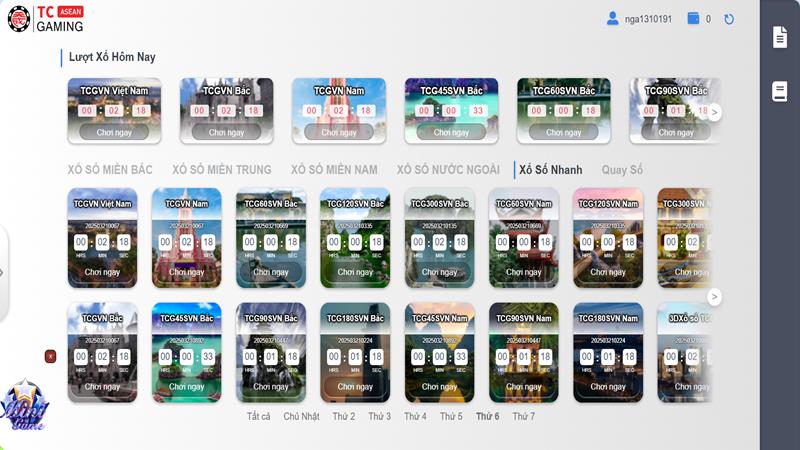Play TCG45SVN Bắc in Xổ Số Nhanh grid
The height and width of the screenshot is (450, 800).
click(187, 387)
